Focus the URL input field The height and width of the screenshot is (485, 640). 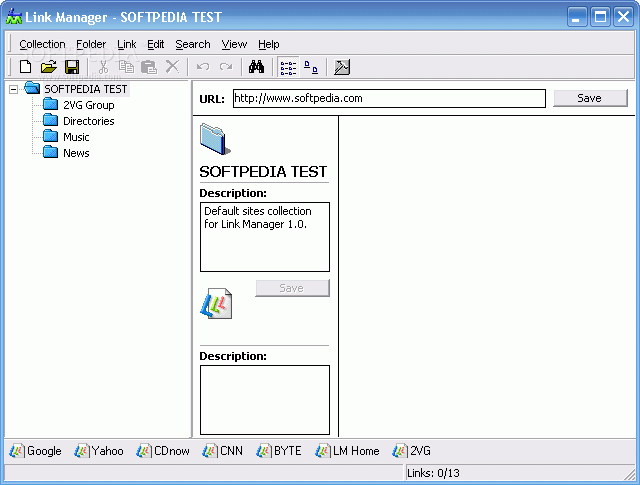pyautogui.click(x=389, y=98)
